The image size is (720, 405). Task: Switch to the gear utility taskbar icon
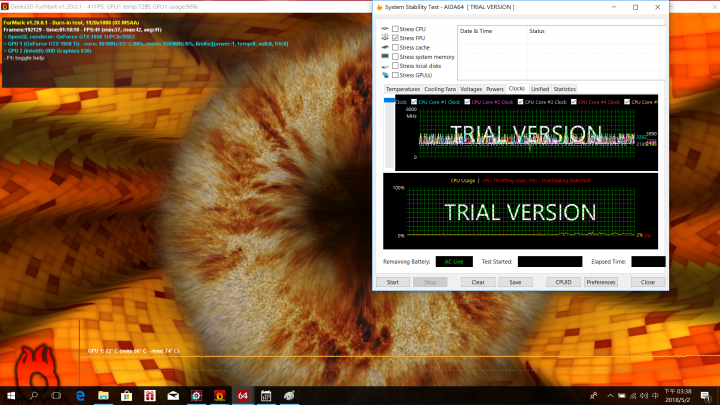[x=197, y=395]
